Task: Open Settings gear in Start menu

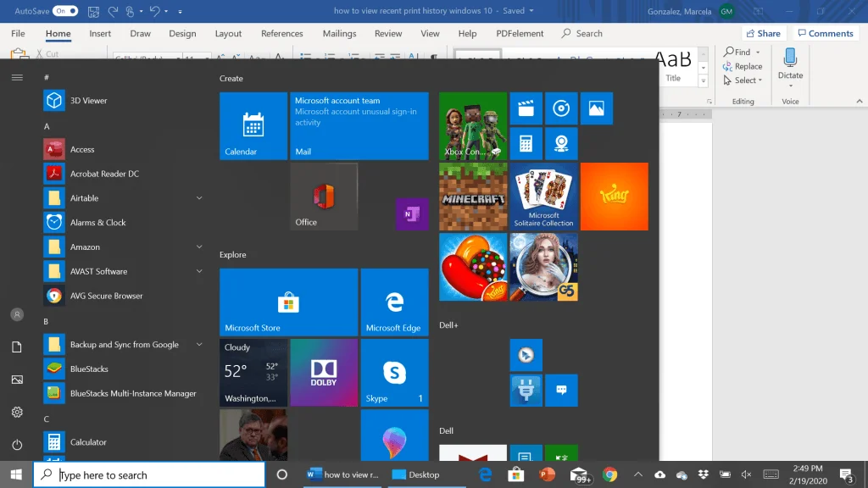Action: coord(17,413)
